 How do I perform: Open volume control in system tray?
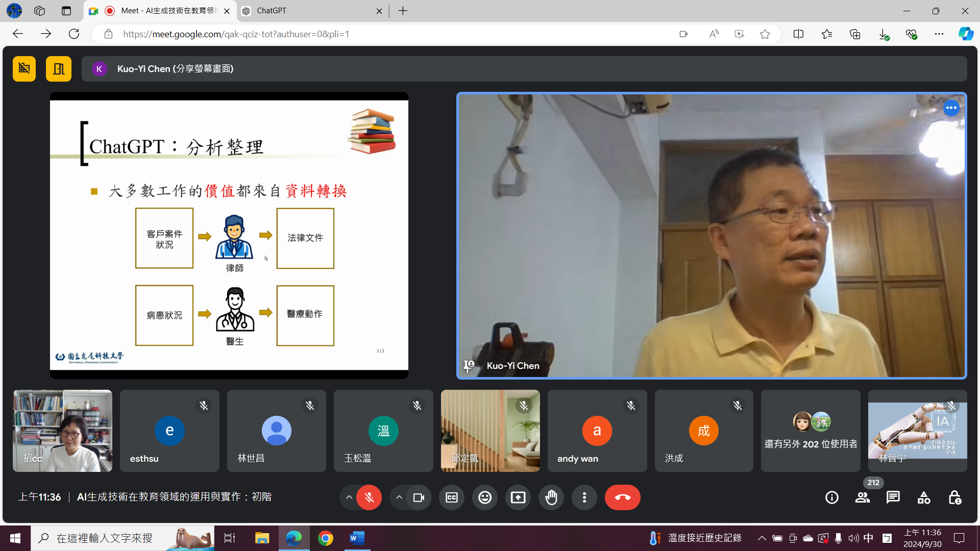pos(853,538)
